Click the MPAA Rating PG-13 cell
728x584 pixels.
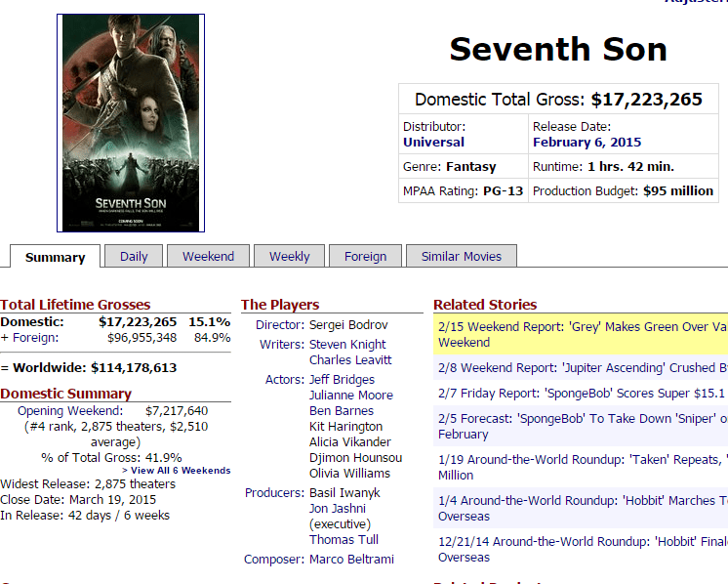(x=463, y=191)
